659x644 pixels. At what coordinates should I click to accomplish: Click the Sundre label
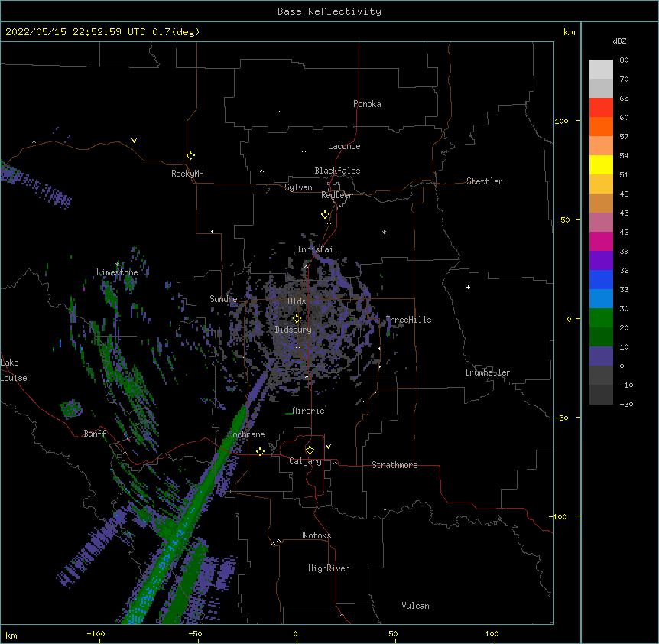223,299
